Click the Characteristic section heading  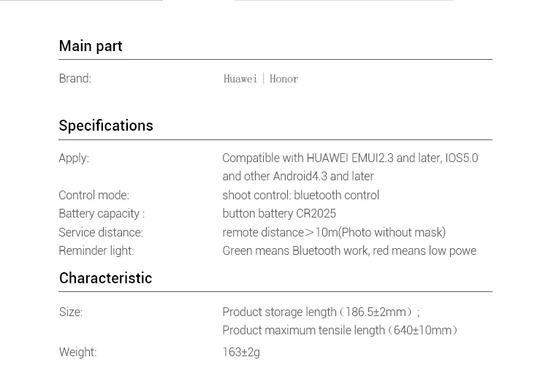point(105,278)
